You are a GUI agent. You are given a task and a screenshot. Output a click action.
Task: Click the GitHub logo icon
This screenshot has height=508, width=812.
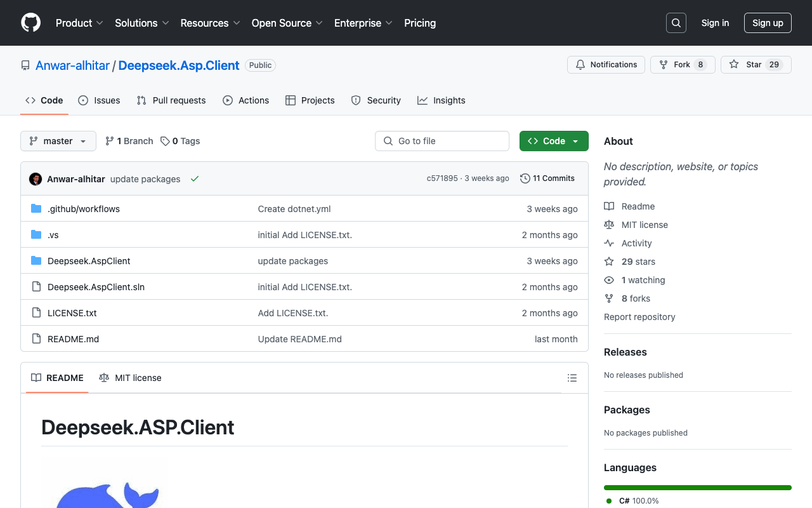click(x=30, y=23)
